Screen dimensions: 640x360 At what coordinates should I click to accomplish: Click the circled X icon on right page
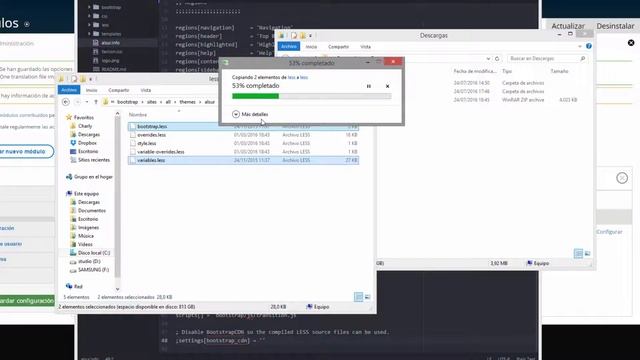coord(622,178)
